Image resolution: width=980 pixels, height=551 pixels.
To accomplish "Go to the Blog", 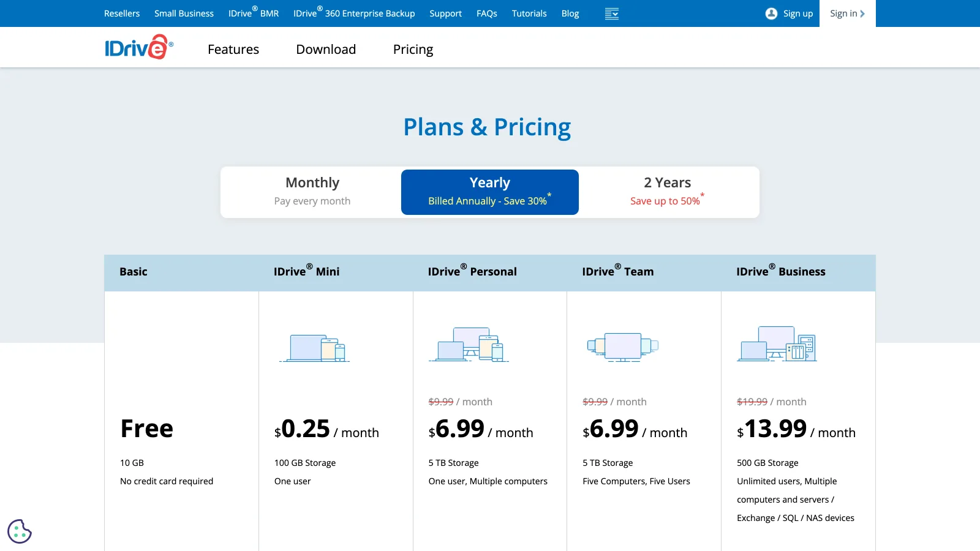I will click(x=570, y=13).
